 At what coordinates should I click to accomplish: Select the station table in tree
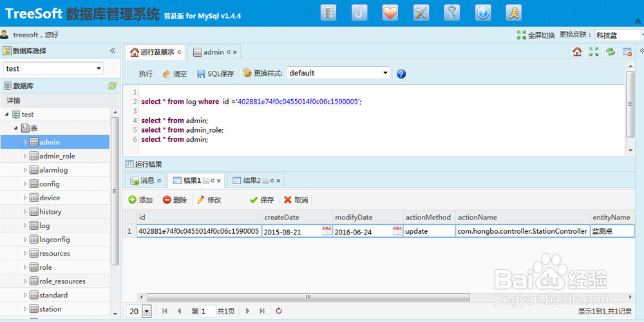50,309
